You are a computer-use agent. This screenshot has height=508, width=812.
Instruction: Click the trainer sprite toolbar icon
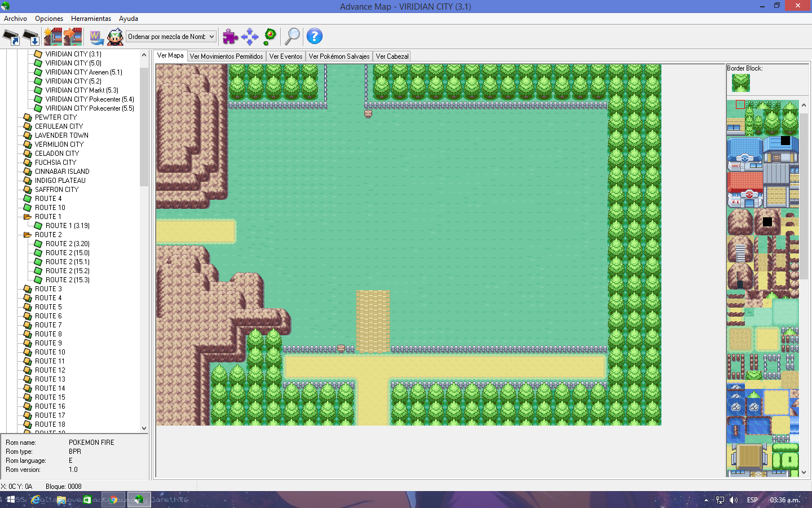pos(115,37)
